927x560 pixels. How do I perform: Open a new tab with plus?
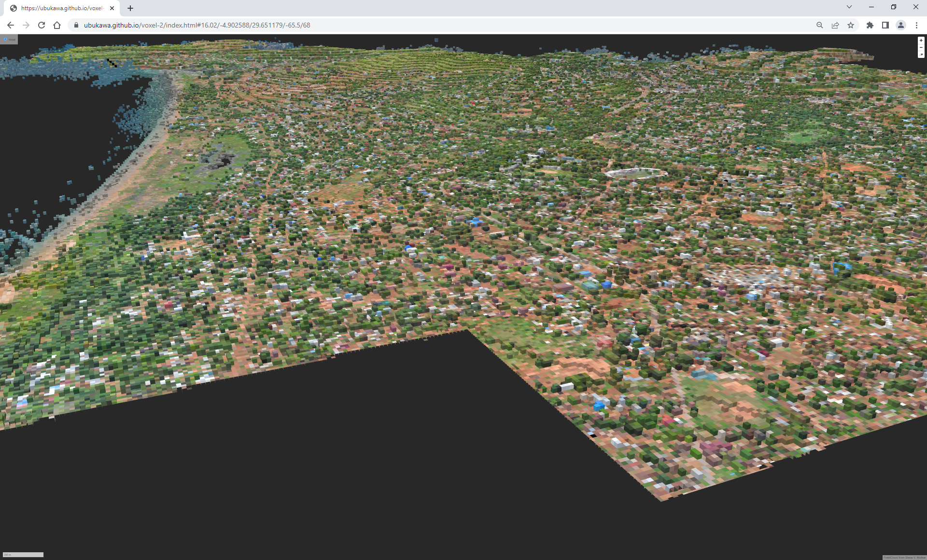click(130, 8)
